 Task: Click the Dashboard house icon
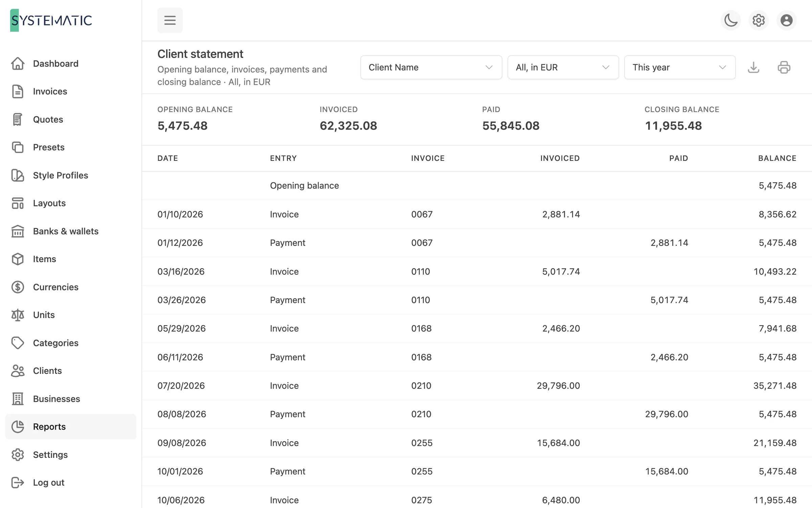click(18, 63)
